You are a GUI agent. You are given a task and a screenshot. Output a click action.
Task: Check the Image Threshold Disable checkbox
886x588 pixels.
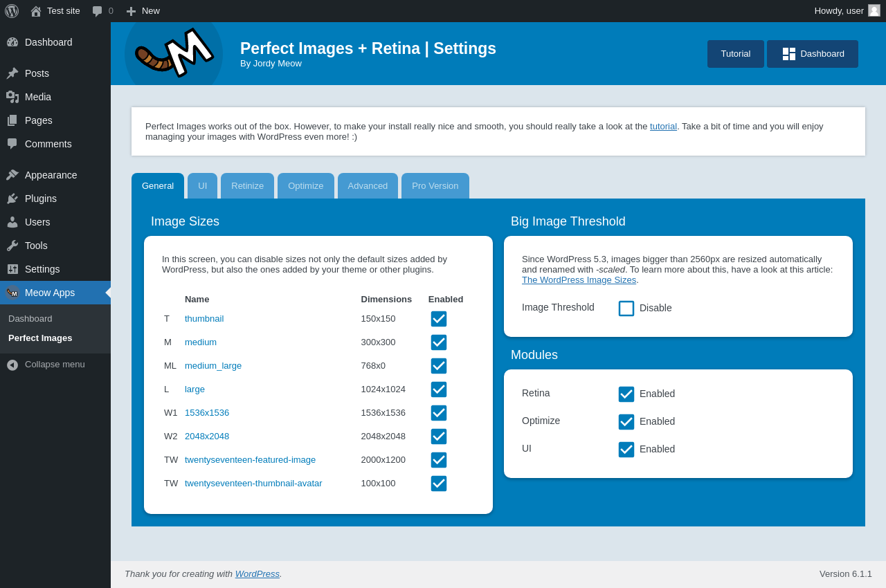coord(626,309)
